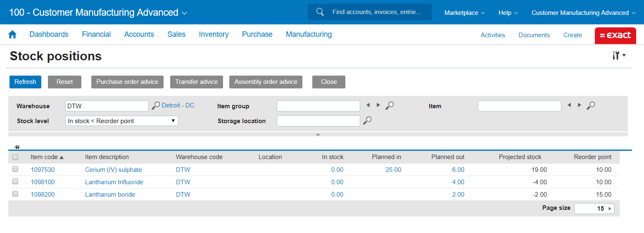Toggle the select-all checkbox in header

(15, 157)
